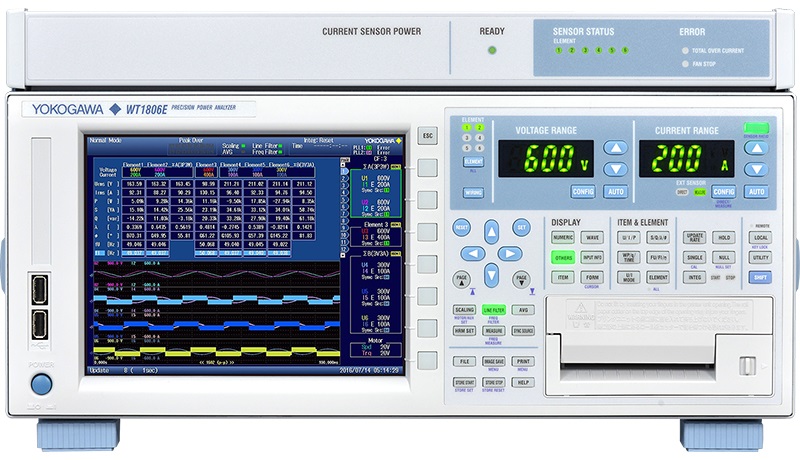
Task: Select the WAVE display mode
Action: click(592, 238)
